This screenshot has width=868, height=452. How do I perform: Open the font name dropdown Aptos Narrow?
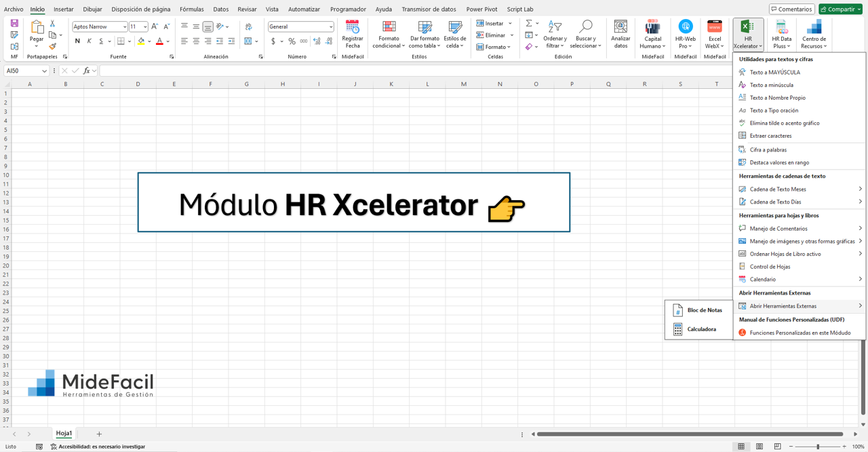125,26
